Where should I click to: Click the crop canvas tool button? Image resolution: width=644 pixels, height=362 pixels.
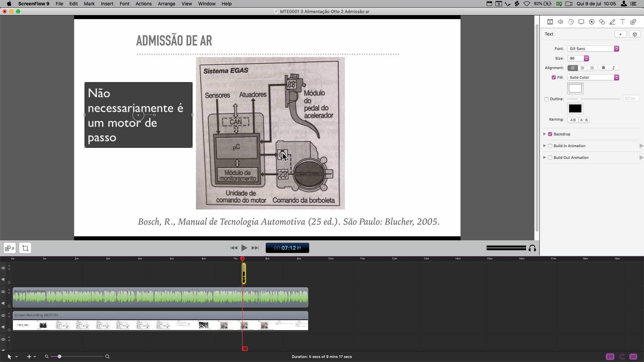coord(25,248)
